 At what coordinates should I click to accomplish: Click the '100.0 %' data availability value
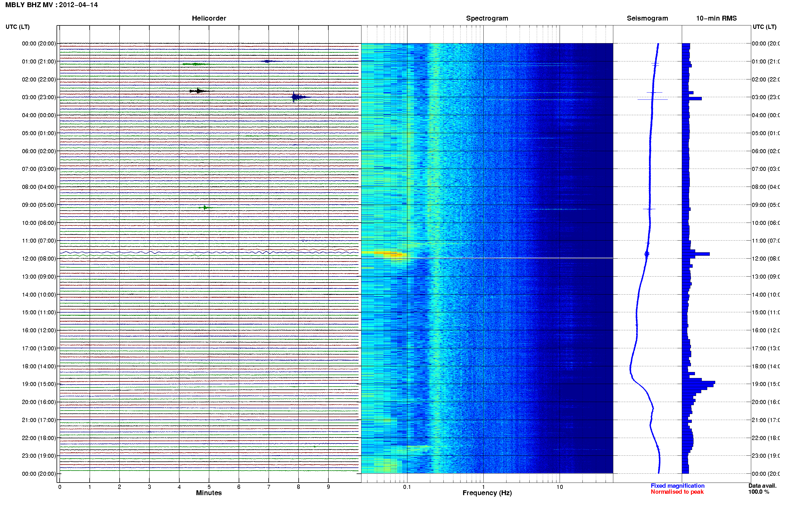(x=759, y=492)
